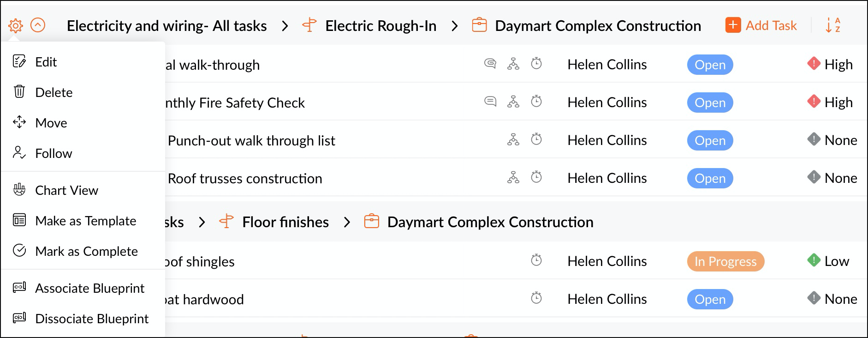Click Associate Blueprint menu entry
The height and width of the screenshot is (338, 868).
tap(89, 288)
